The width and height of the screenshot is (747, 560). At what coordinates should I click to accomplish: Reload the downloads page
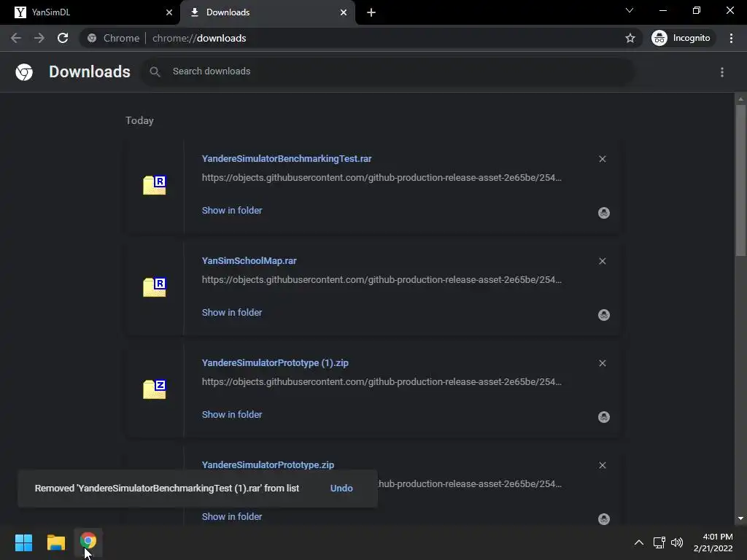(x=63, y=38)
